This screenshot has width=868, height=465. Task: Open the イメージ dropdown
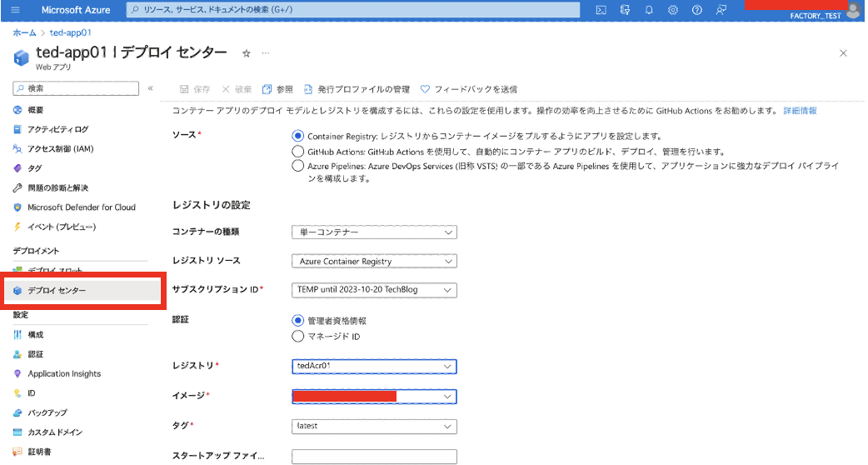click(374, 397)
